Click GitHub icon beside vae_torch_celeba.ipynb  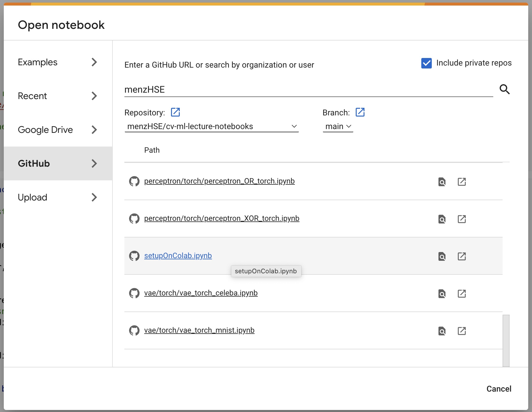[x=134, y=293]
